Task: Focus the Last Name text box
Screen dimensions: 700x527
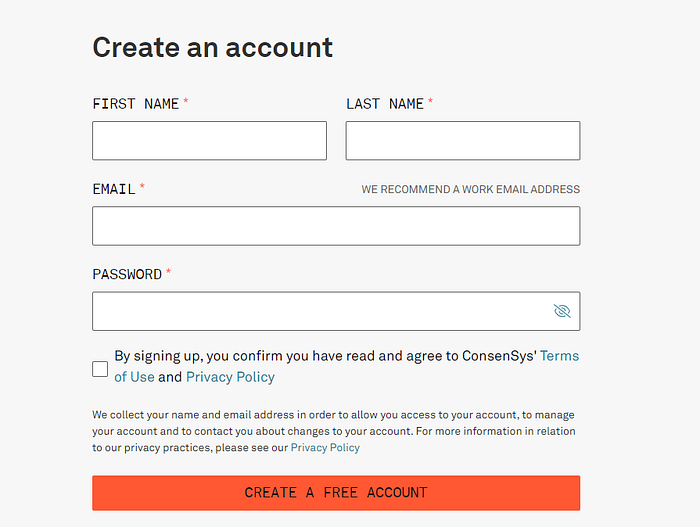Action: 462,141
